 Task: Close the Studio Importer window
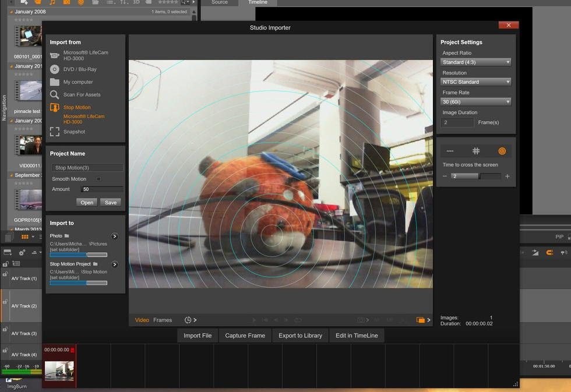[508, 25]
